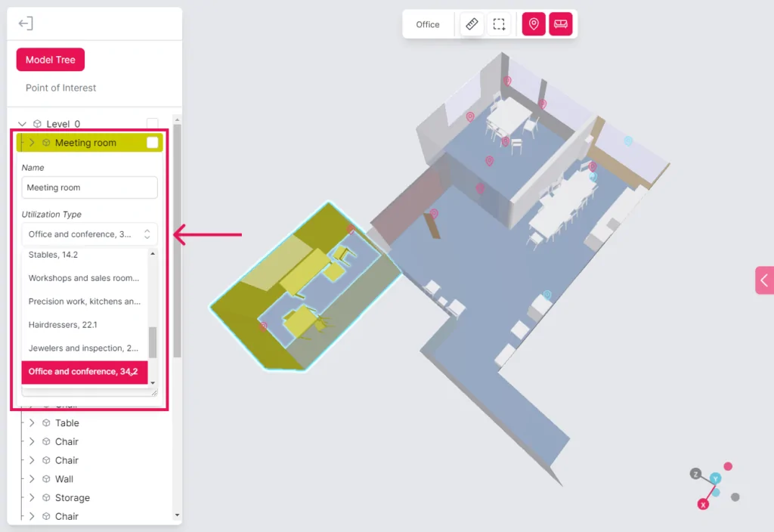Choose Office and conference, 34.2 option
This screenshot has width=774, height=532.
[85, 372]
